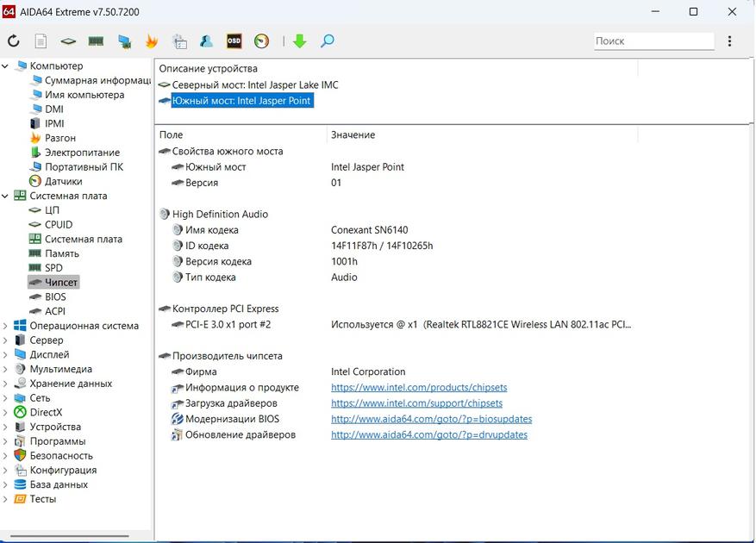Expand the Мультимедиа tree node
The height and width of the screenshot is (543, 756).
coord(6,369)
